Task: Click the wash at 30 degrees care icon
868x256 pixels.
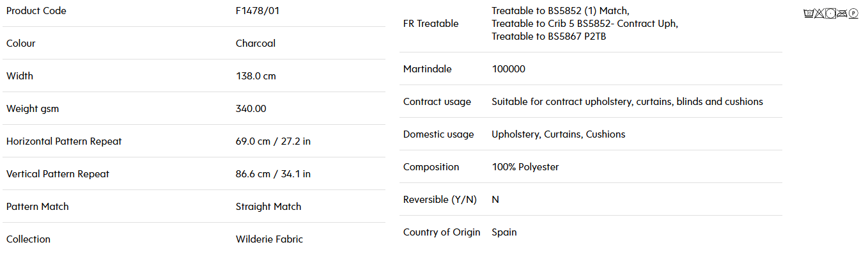Action: pyautogui.click(x=809, y=13)
